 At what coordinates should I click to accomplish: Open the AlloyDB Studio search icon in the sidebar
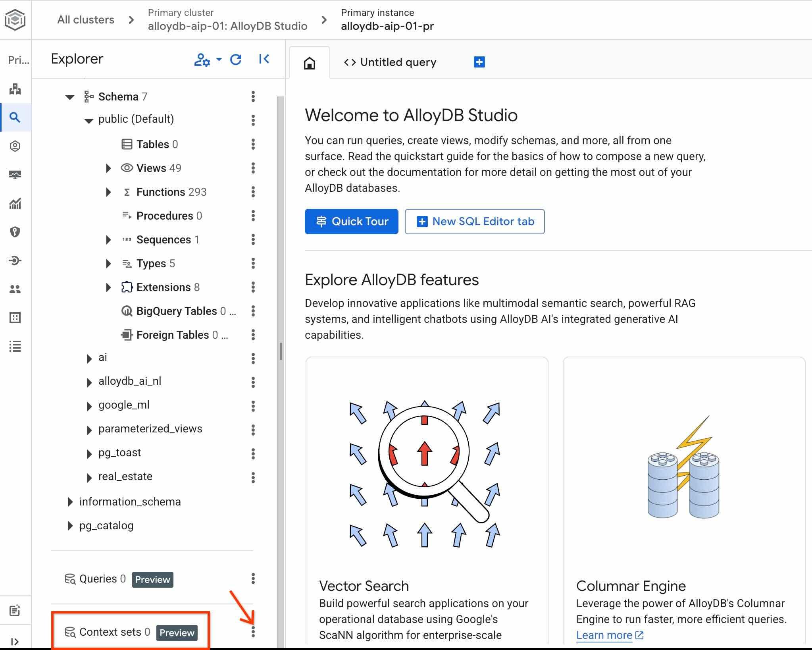click(15, 117)
